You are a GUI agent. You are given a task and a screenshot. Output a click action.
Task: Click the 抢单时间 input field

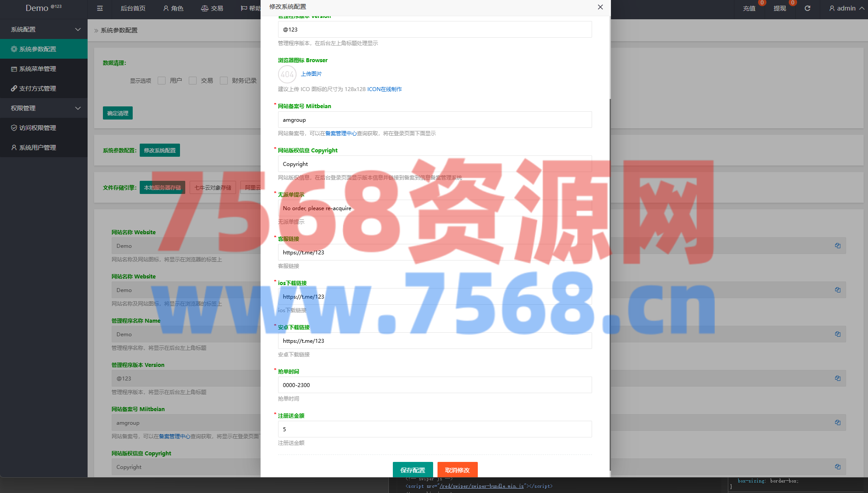(434, 385)
